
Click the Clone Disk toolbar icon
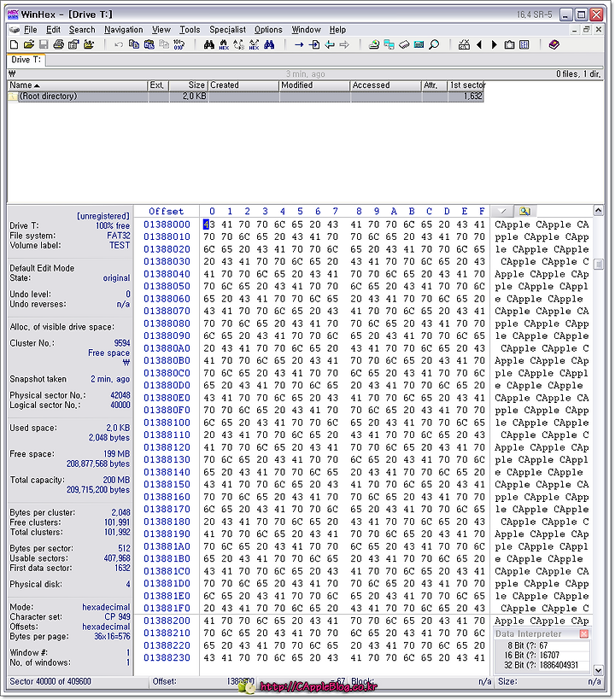[x=389, y=44]
